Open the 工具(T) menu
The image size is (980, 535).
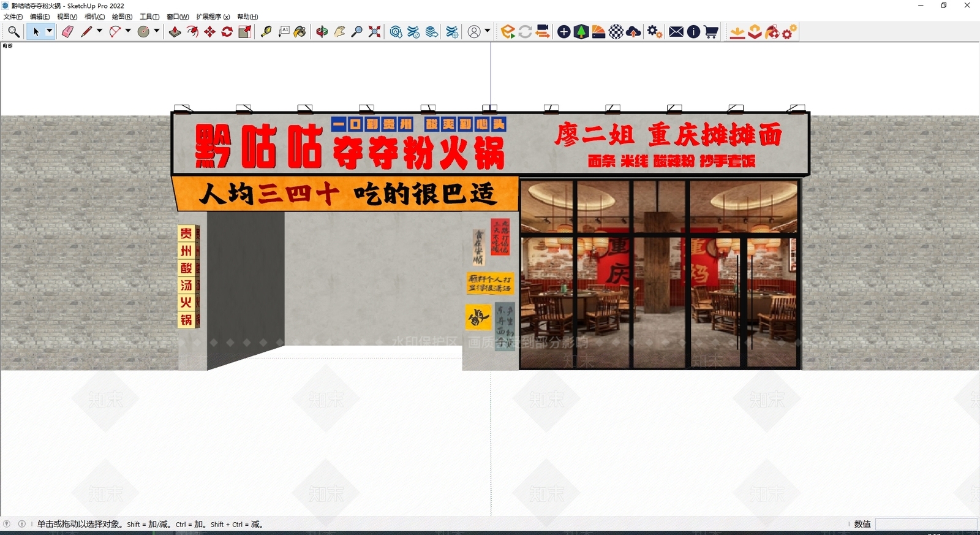click(x=149, y=17)
